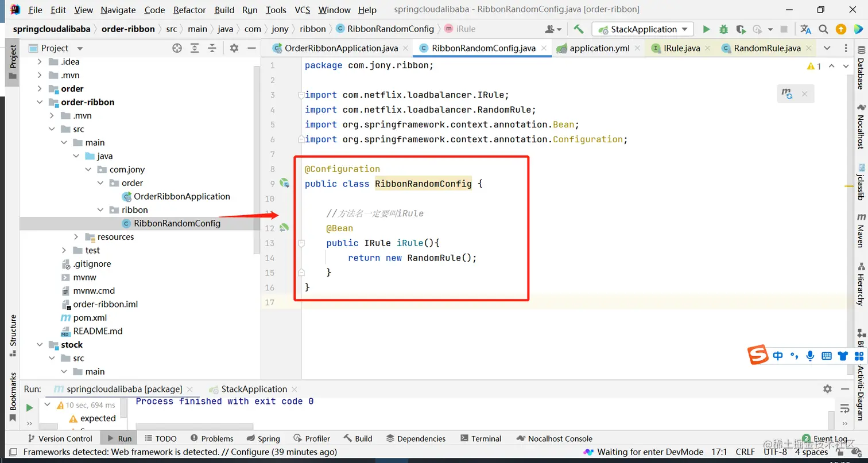Switch to RandomRule.java tab
The width and height of the screenshot is (868, 463).
point(767,48)
